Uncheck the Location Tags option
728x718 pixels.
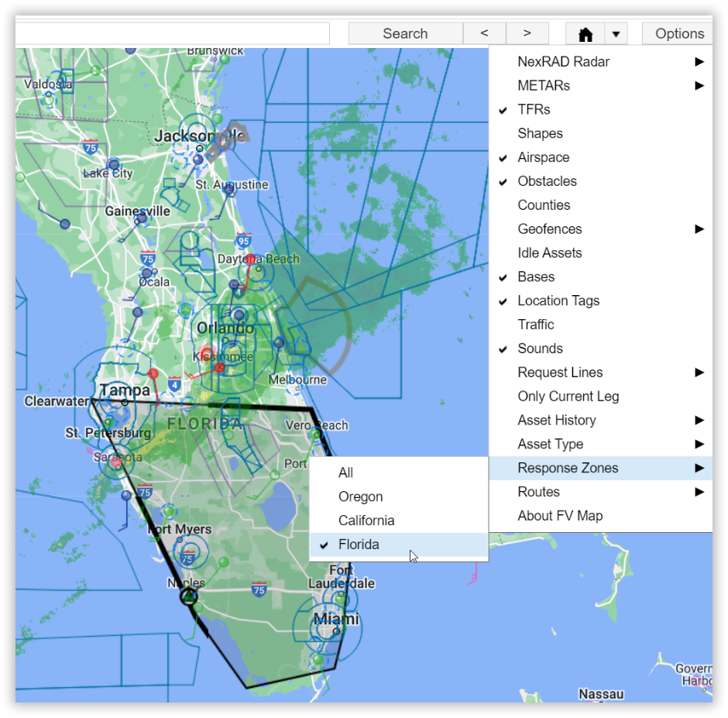coord(601,301)
